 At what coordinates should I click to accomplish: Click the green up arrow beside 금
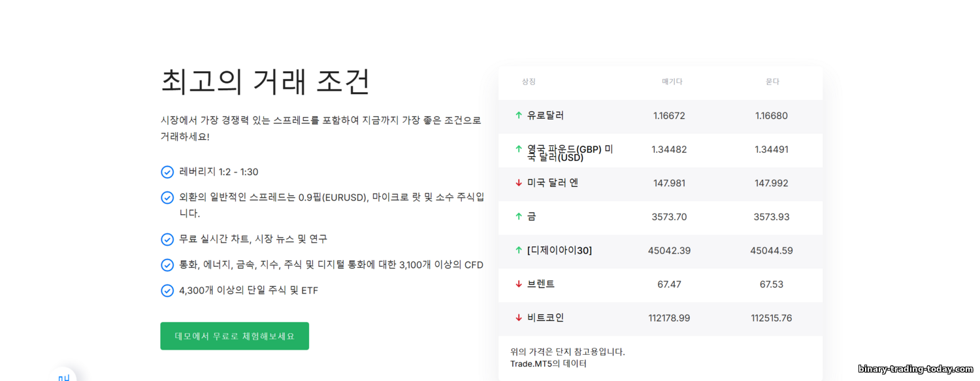click(519, 216)
